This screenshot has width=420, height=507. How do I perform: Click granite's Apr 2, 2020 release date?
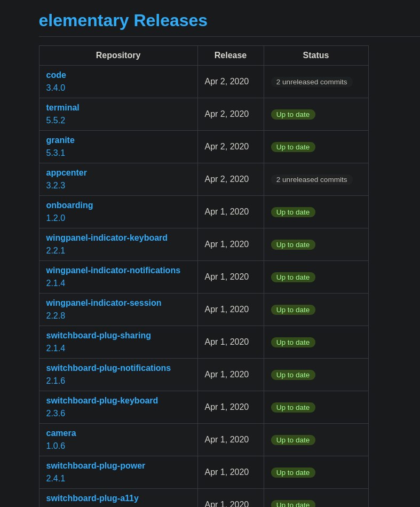pyautogui.click(x=227, y=146)
